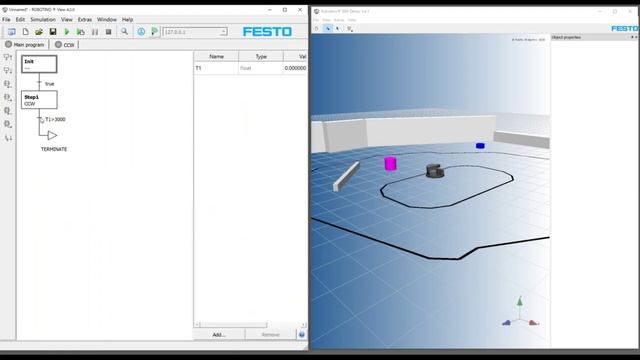The height and width of the screenshot is (360, 640).
Task: Click the highlighted pointer tool in Robotino SIM
Action: click(328, 29)
